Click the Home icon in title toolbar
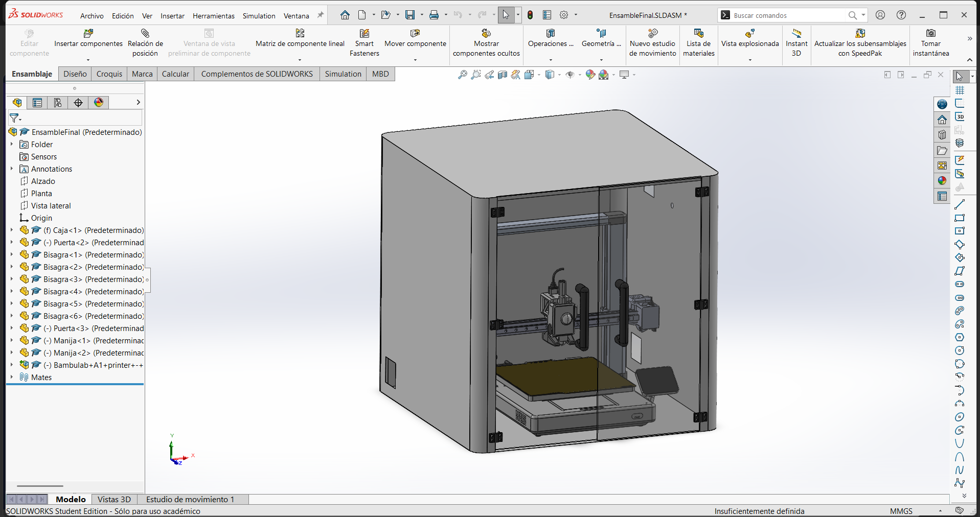 (345, 15)
